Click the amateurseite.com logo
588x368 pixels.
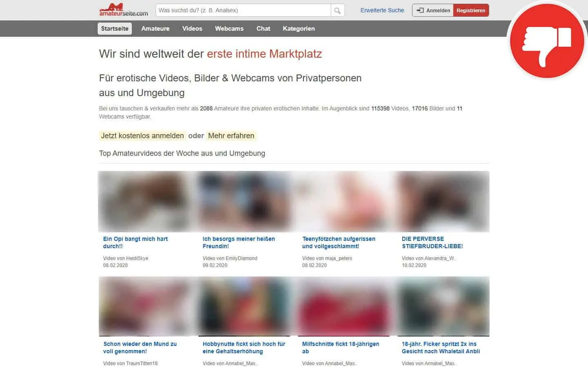(123, 10)
